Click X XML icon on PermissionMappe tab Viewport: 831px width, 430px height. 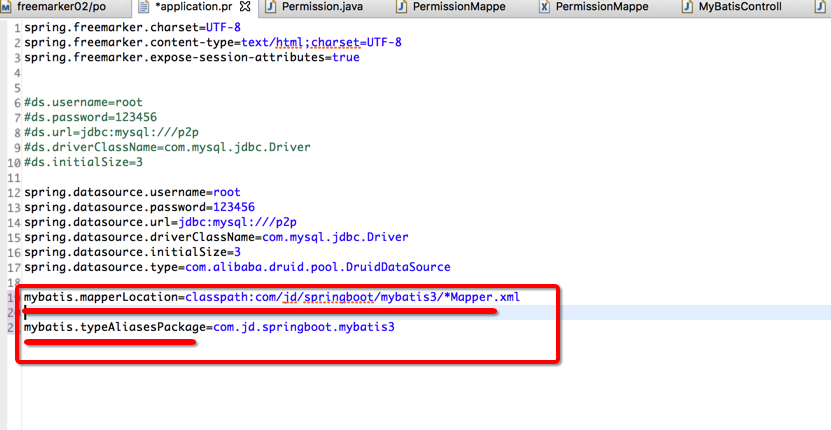point(544,7)
